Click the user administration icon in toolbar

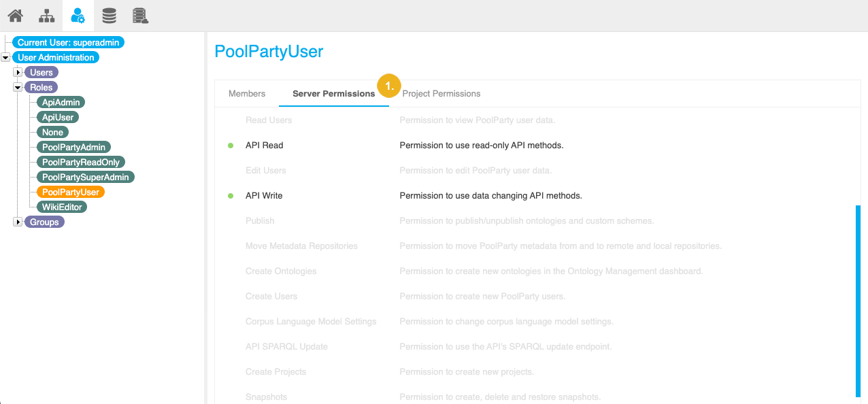point(77,15)
